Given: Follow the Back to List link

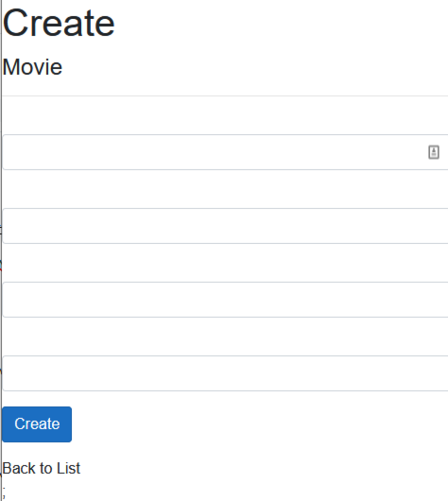Looking at the screenshot, I should pyautogui.click(x=41, y=468).
